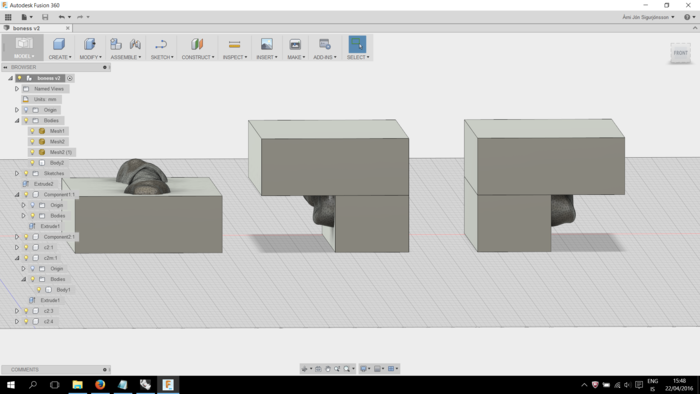Viewport: 700px width, 394px height.
Task: Close the boness v2 document tab
Action: click(68, 28)
